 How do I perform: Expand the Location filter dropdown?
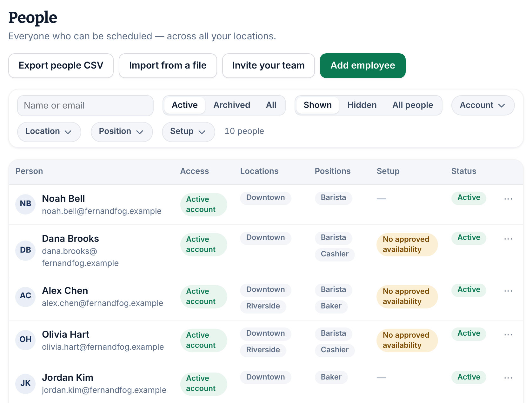tap(49, 132)
